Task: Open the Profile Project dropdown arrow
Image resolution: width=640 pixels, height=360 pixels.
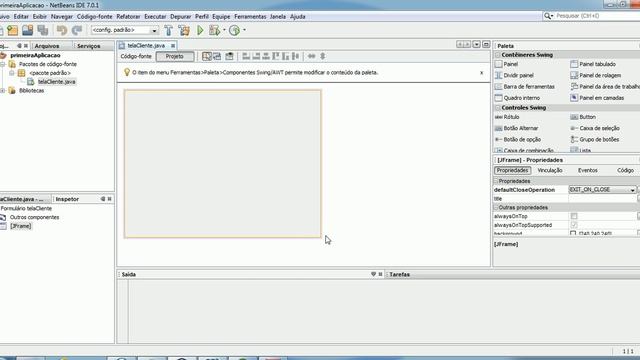Action: click(x=244, y=30)
